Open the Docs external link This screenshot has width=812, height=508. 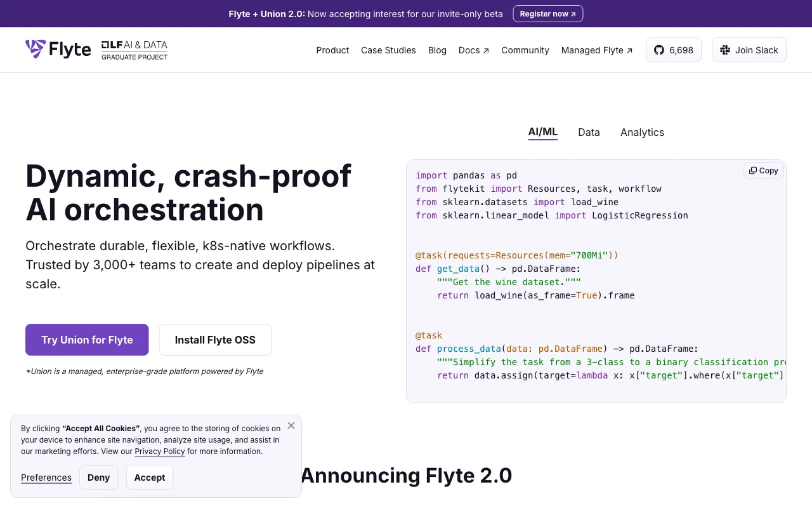474,50
